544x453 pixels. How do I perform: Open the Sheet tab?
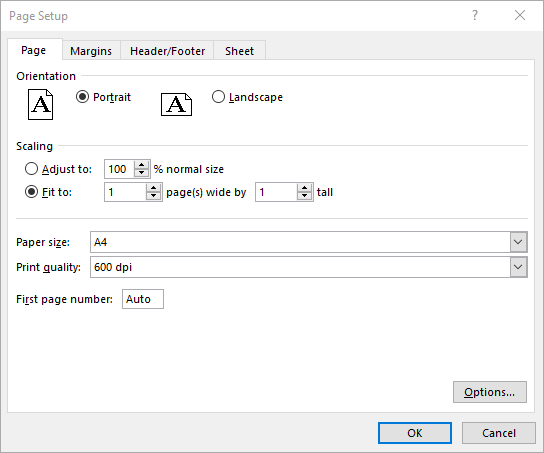pos(239,51)
